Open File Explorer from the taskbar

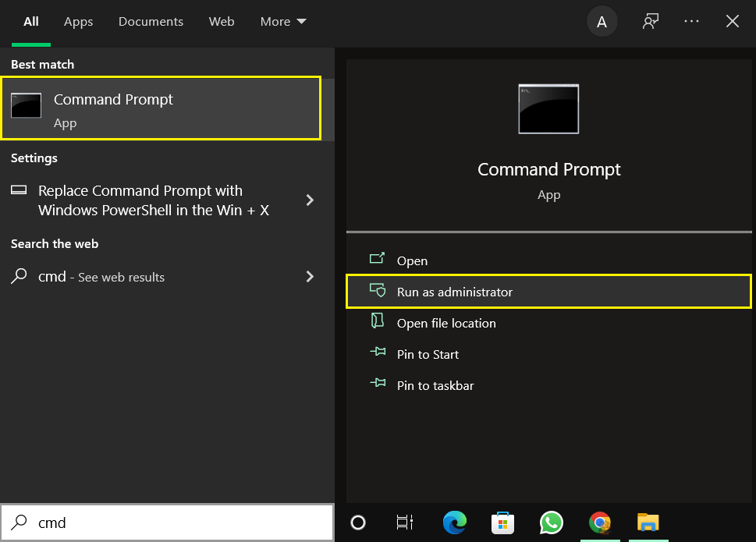click(x=648, y=523)
